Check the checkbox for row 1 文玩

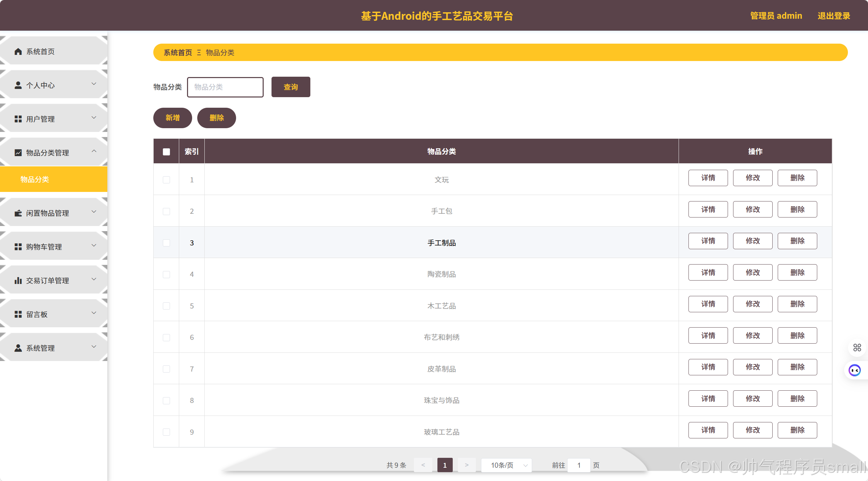166,180
